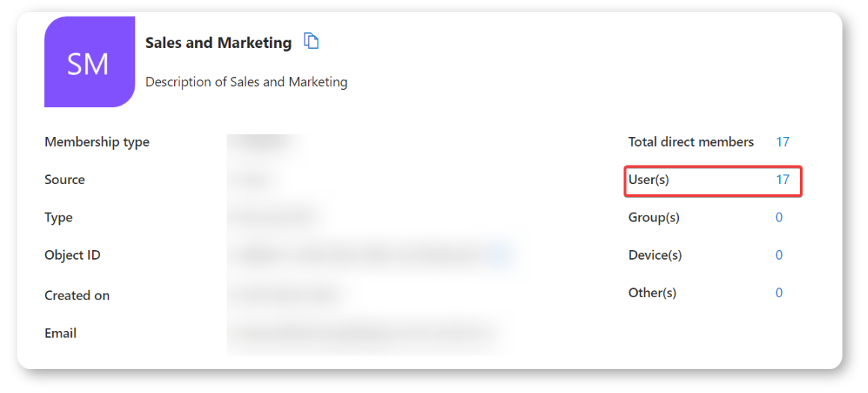The image size is (868, 393).
Task: Select the Membership type label
Action: point(96,142)
